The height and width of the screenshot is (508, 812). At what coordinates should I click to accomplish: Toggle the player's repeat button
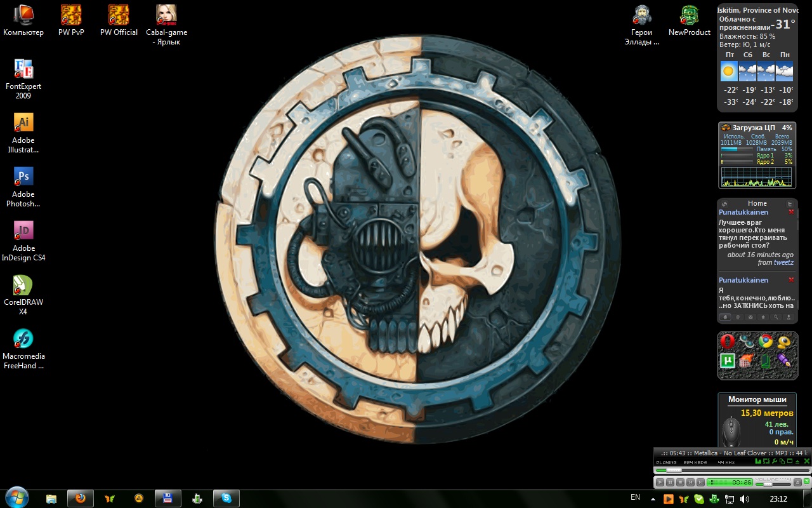(x=766, y=462)
